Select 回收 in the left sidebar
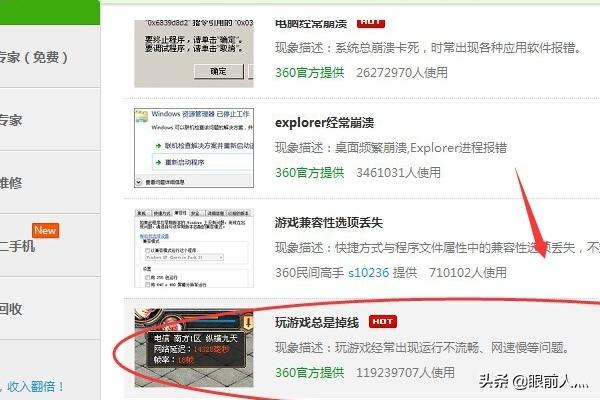The width and height of the screenshot is (600, 400). [x=12, y=308]
